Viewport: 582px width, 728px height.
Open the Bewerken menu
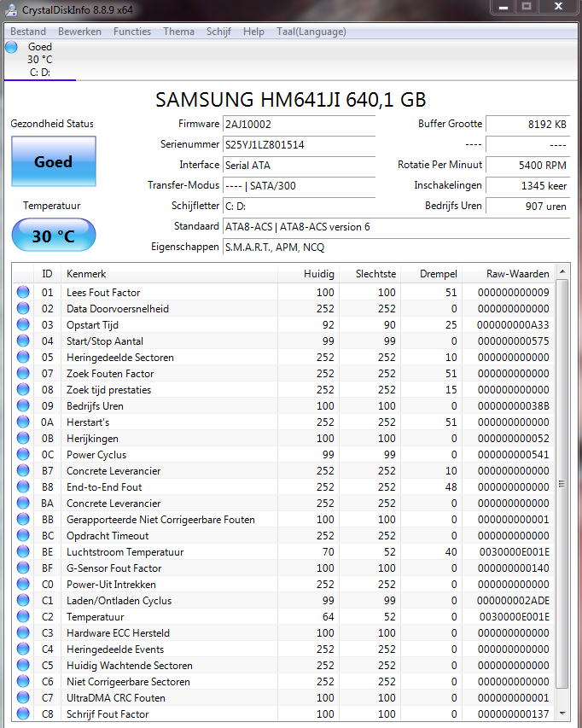pos(79,32)
